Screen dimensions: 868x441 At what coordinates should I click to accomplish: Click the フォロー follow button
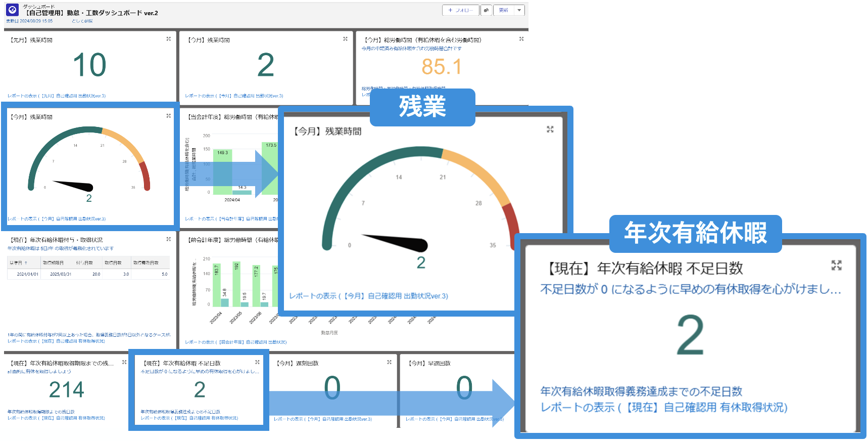461,10
